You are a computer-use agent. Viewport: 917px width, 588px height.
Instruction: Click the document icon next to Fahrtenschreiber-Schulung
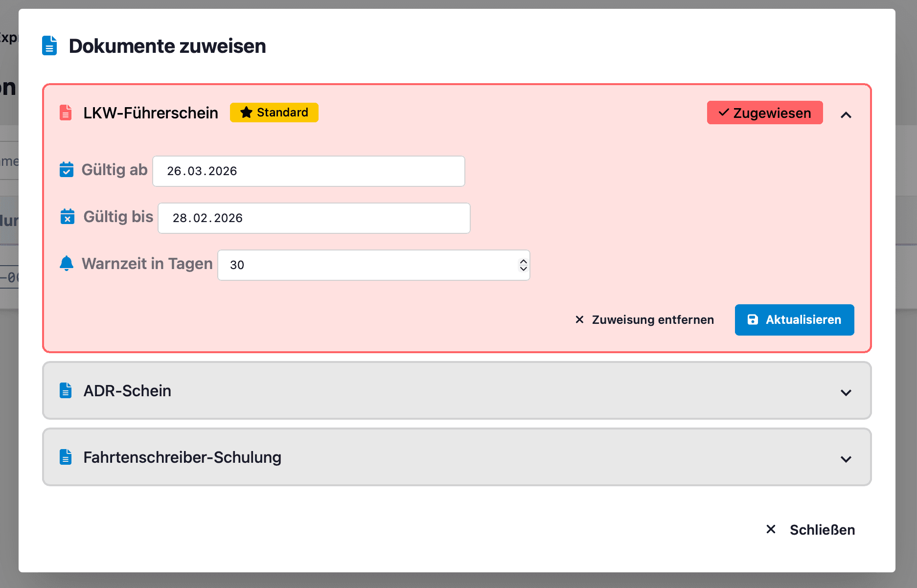pos(66,457)
